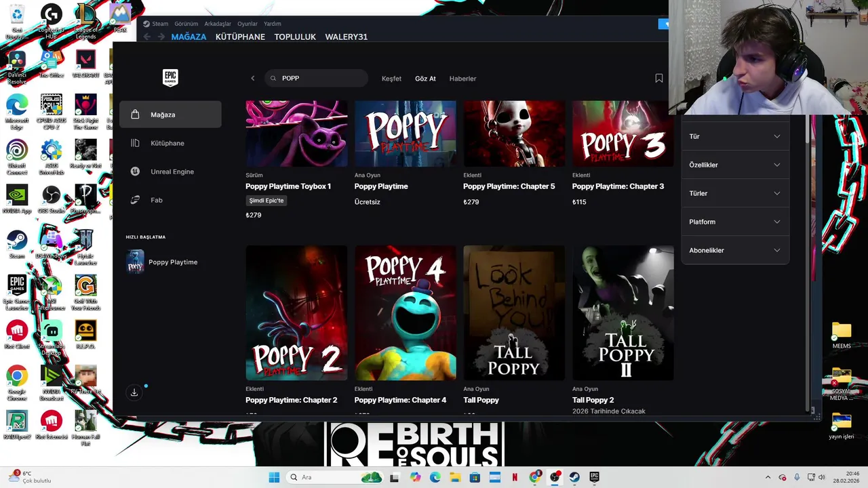
Task: Open Arkadaşlar menu in Steam window
Action: pyautogui.click(x=218, y=24)
